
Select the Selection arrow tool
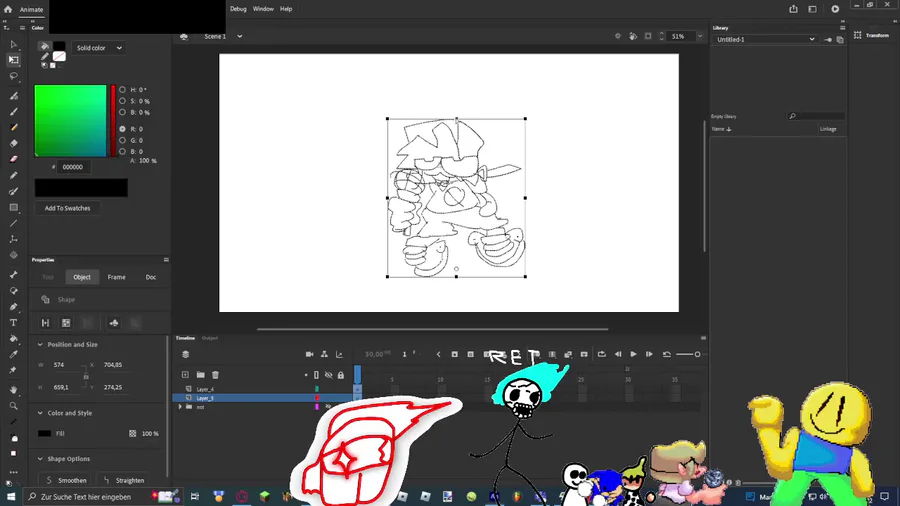click(x=13, y=44)
